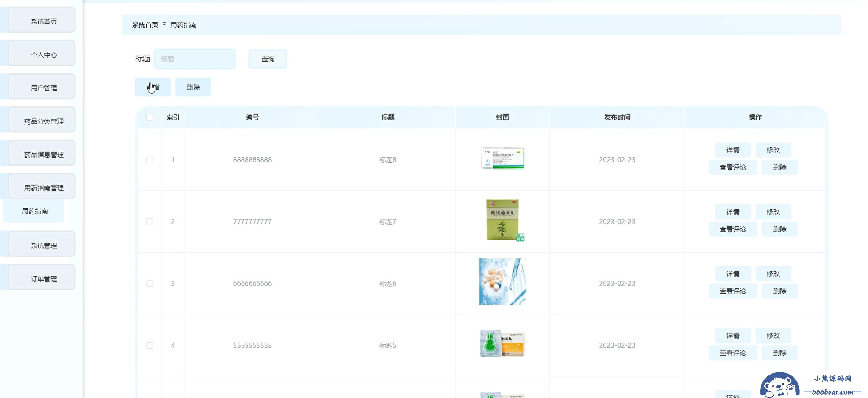Viewport: 868px width, 398px height.
Task: Open 药品分类管理 sidebar menu
Action: point(42,120)
